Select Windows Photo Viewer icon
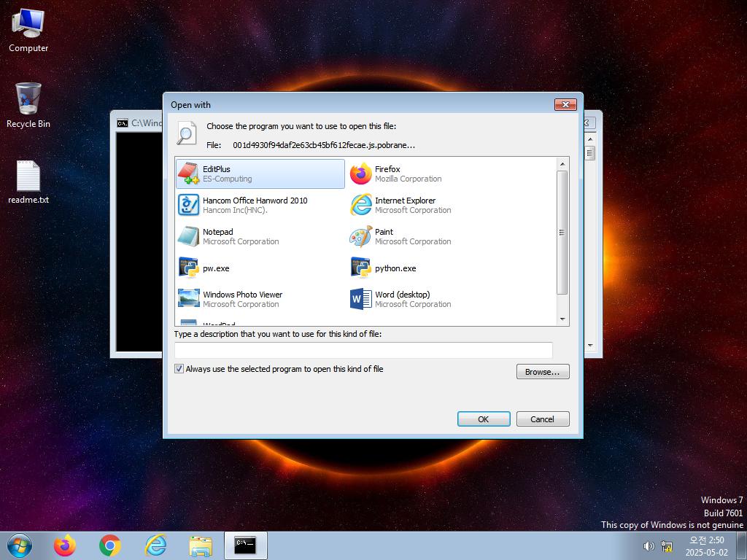Screen dimensions: 747x560 (188, 298)
